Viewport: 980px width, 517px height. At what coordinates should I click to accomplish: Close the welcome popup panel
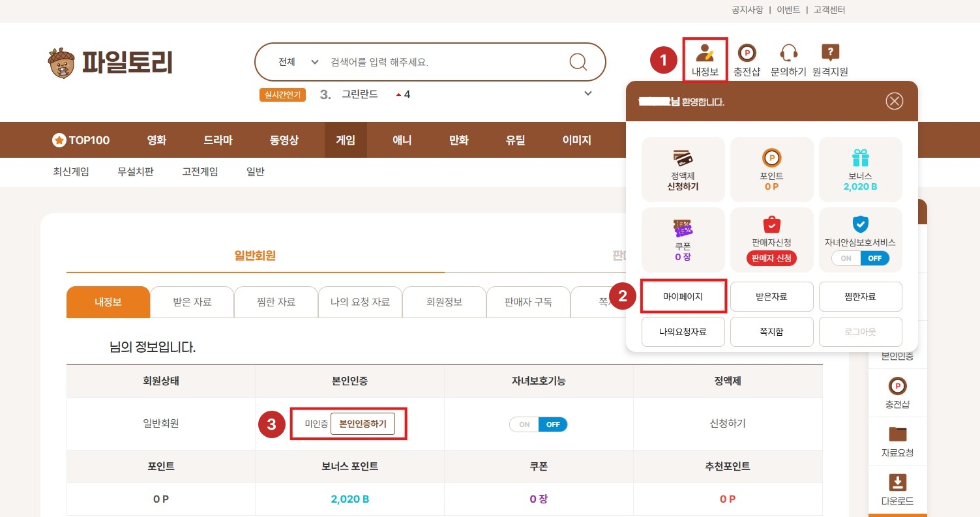tap(895, 101)
